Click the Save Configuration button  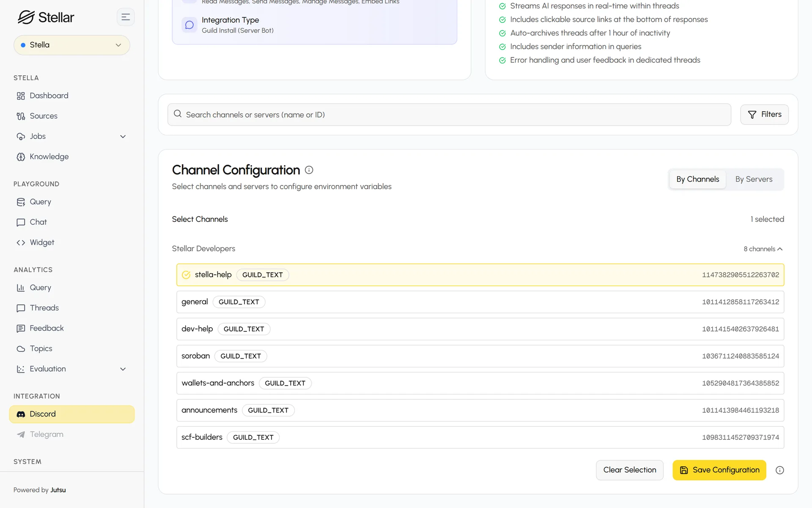pyautogui.click(x=719, y=470)
